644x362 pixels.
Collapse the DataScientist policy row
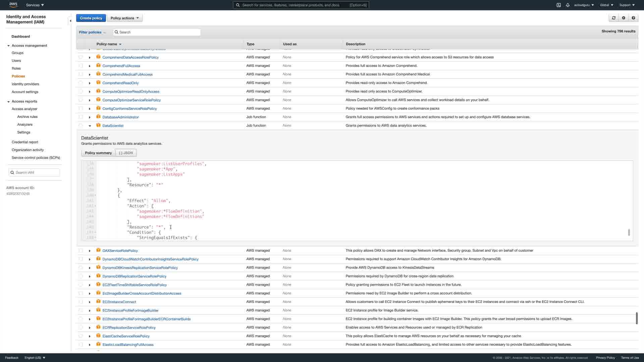click(x=90, y=126)
